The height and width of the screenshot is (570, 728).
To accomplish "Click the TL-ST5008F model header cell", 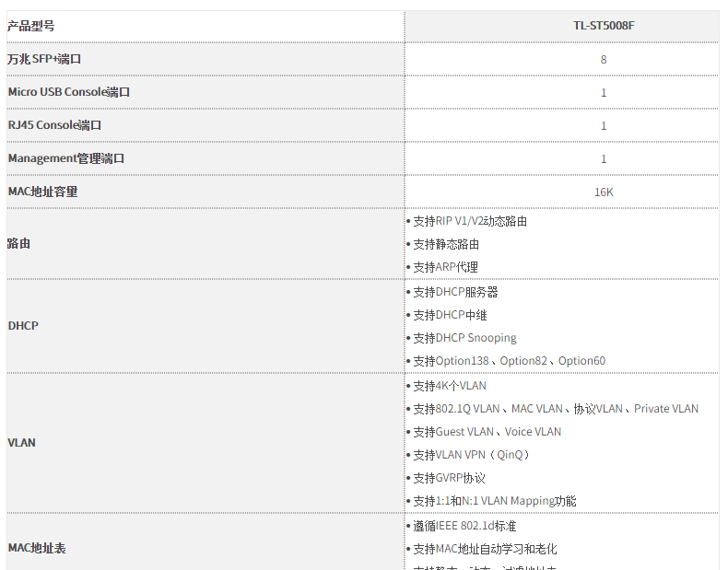I will (x=603, y=26).
